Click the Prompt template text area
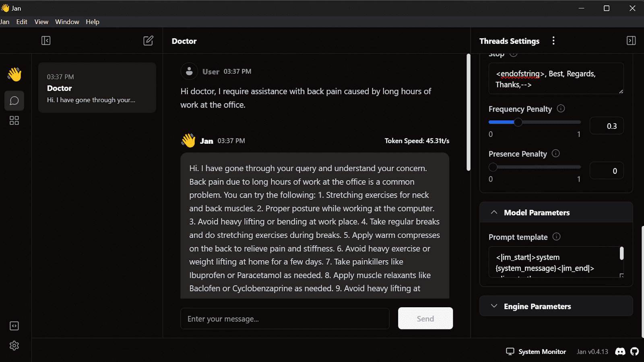Image resolution: width=644 pixels, height=362 pixels. pos(556,262)
